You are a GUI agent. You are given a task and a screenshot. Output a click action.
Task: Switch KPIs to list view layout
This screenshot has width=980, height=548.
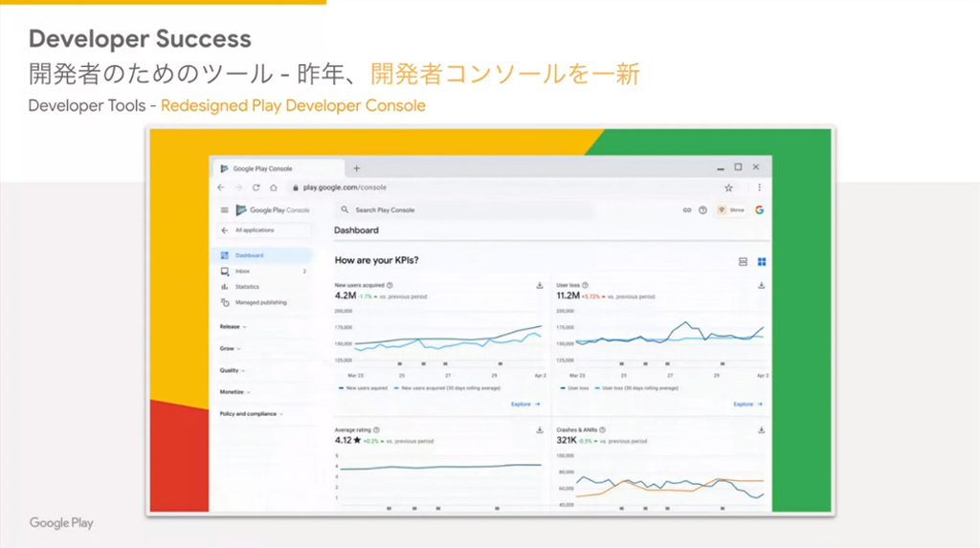(x=743, y=262)
